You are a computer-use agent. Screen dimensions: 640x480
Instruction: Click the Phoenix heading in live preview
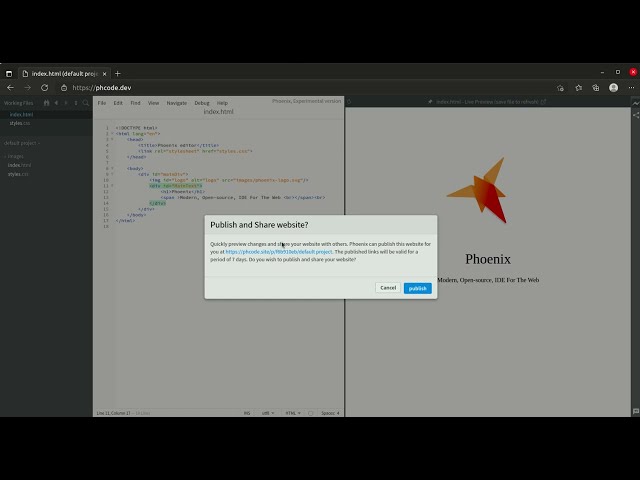[488, 259]
